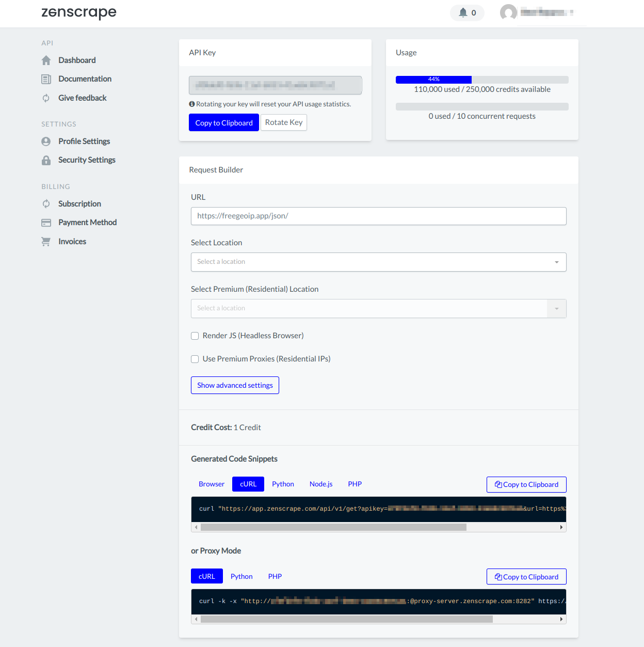The width and height of the screenshot is (644, 647).
Task: Click the URL input field
Action: point(378,216)
